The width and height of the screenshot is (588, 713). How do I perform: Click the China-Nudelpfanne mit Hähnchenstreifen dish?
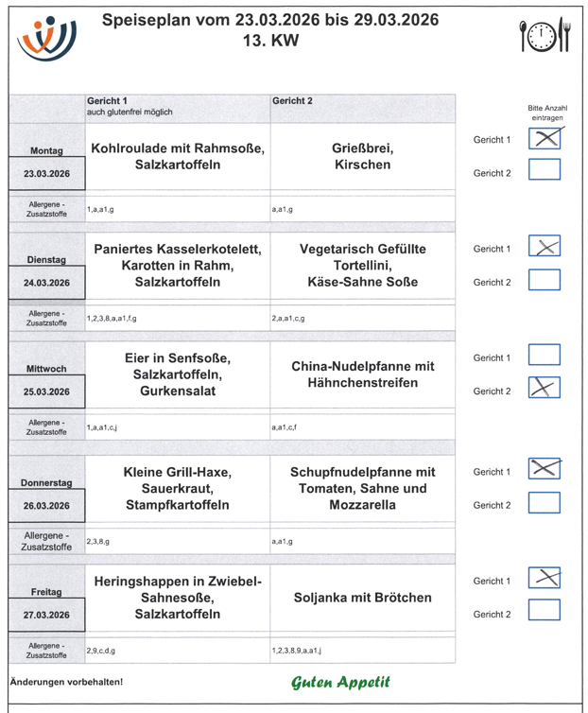point(362,374)
